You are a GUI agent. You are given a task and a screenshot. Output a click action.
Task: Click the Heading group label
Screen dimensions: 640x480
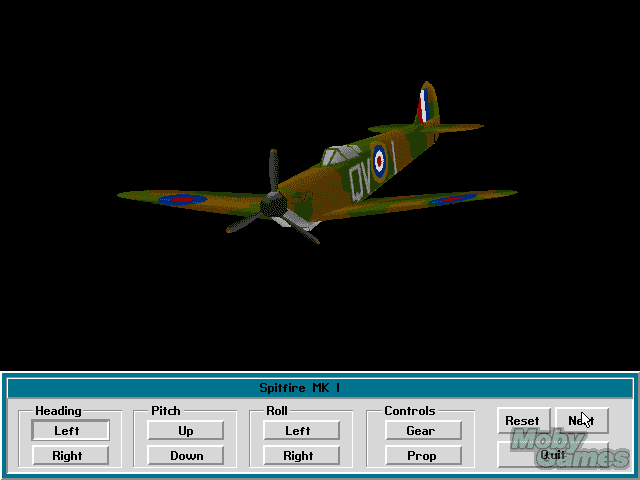58,411
